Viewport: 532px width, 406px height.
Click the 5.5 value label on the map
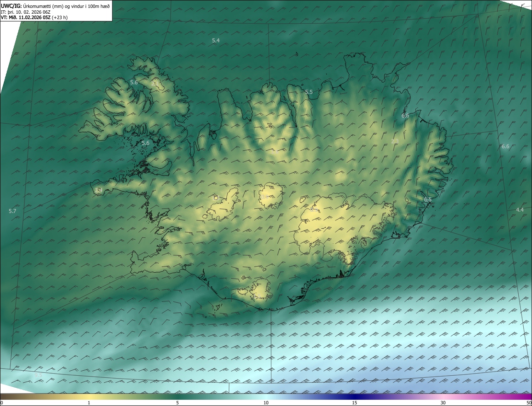pos(309,92)
